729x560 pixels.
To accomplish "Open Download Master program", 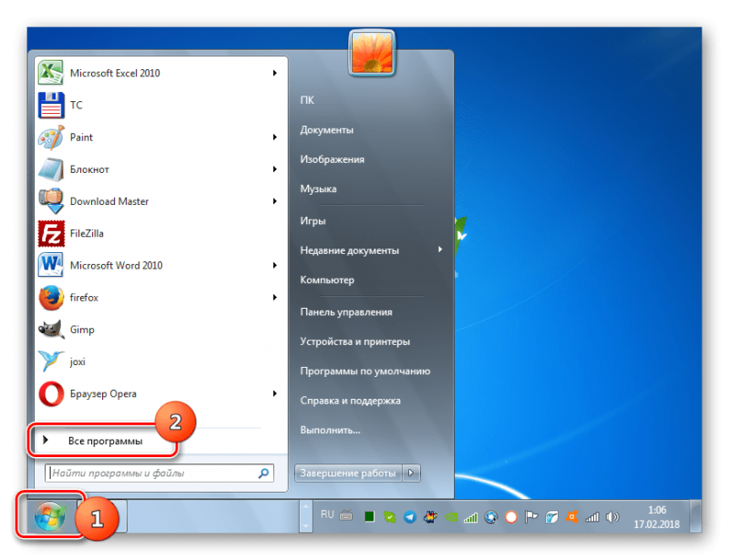I will 160,201.
